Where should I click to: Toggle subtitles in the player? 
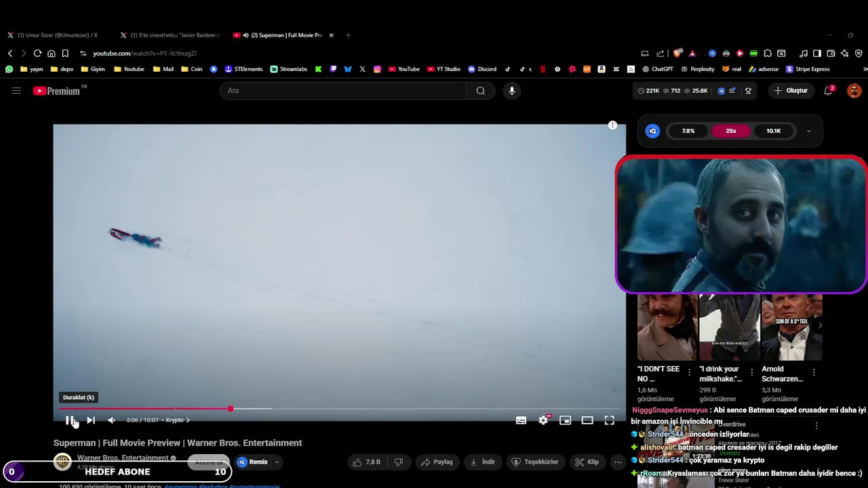pos(521,420)
